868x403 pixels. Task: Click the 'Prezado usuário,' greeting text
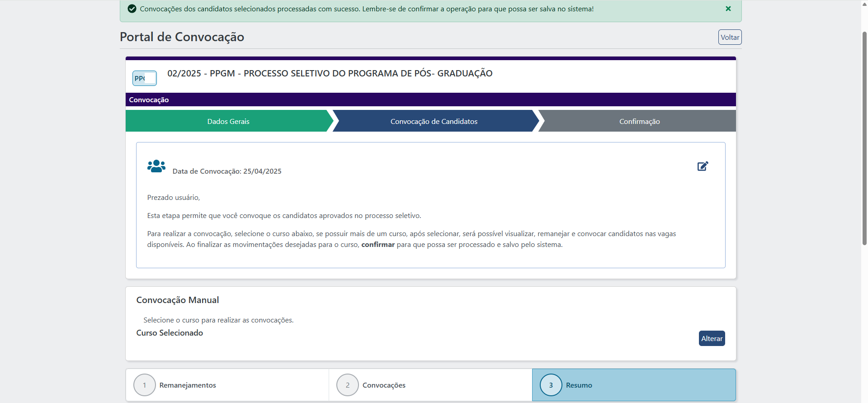[x=174, y=198]
